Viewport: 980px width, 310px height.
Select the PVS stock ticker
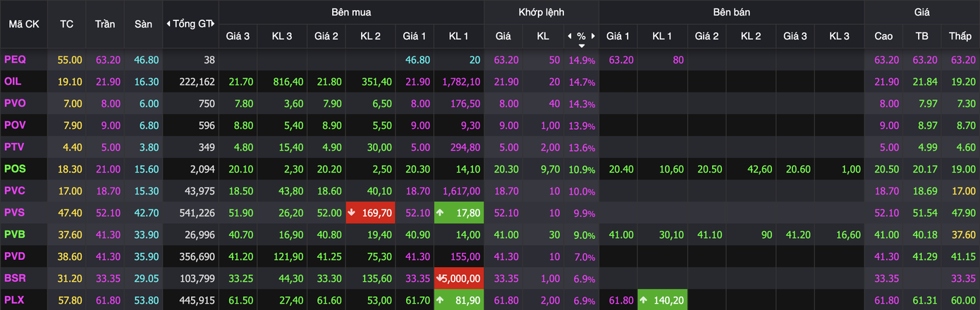coord(15,212)
